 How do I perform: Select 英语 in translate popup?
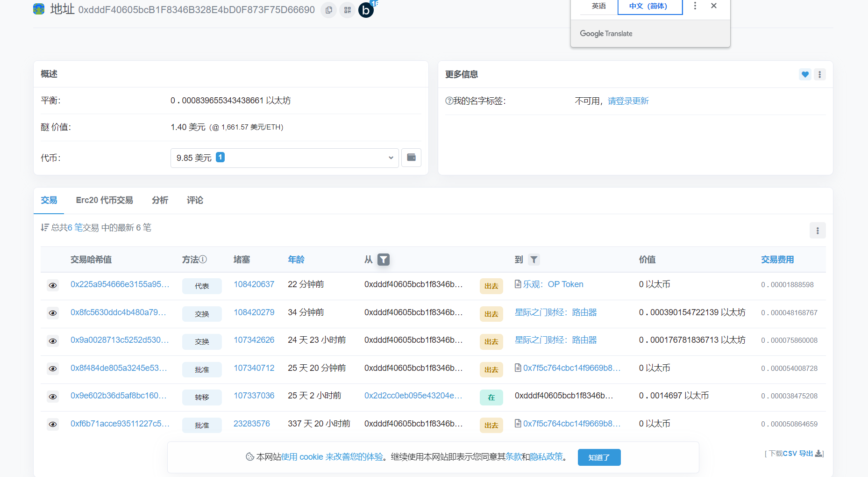(599, 6)
